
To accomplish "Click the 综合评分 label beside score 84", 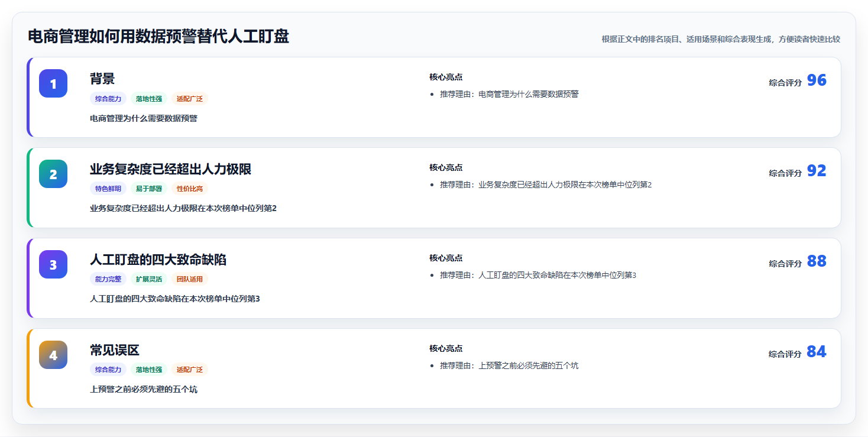I will [x=785, y=354].
